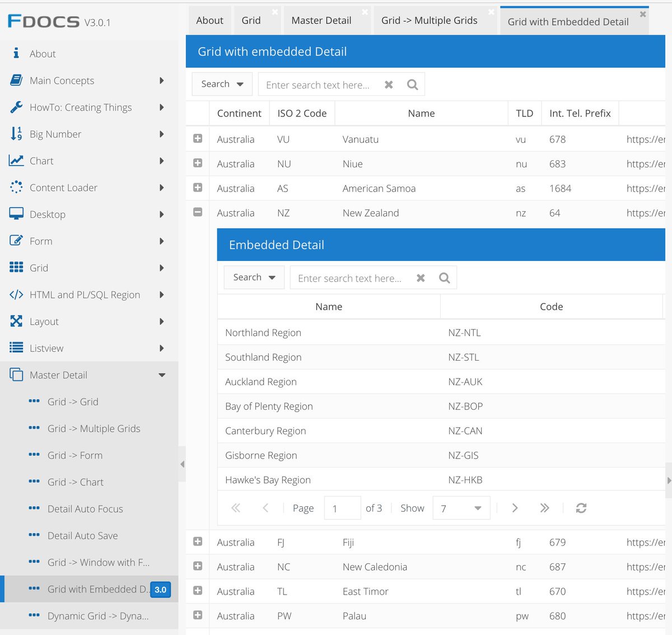Close the Grid with Embedded Detail tab
Viewport: 672px width, 635px height.
(643, 14)
